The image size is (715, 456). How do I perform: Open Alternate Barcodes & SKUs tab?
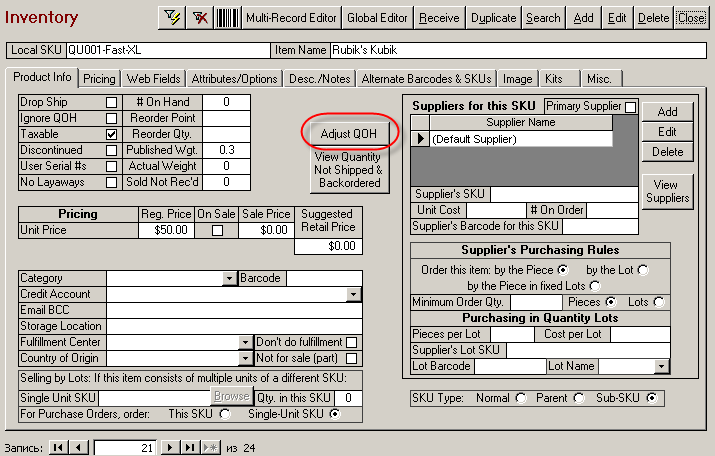click(x=426, y=79)
